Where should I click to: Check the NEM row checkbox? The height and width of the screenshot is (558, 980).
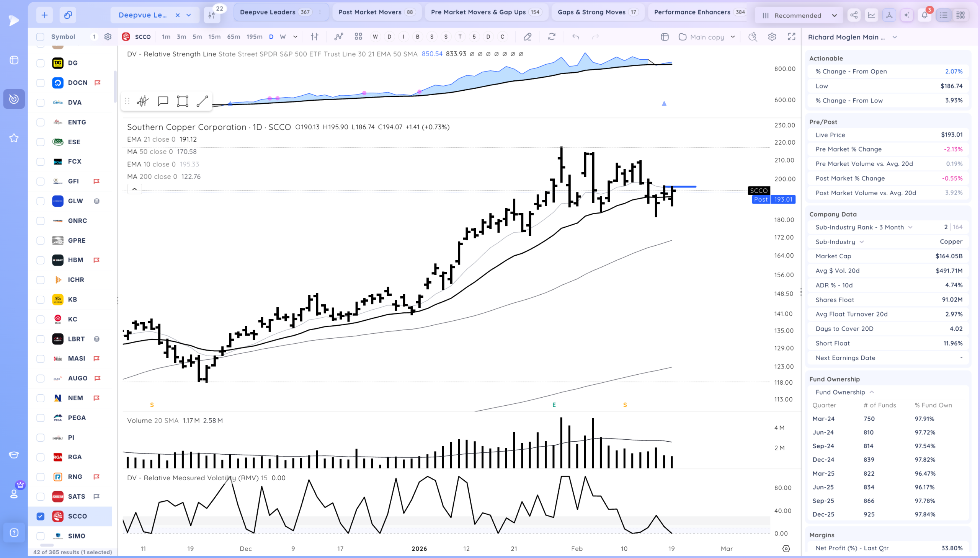click(x=40, y=398)
